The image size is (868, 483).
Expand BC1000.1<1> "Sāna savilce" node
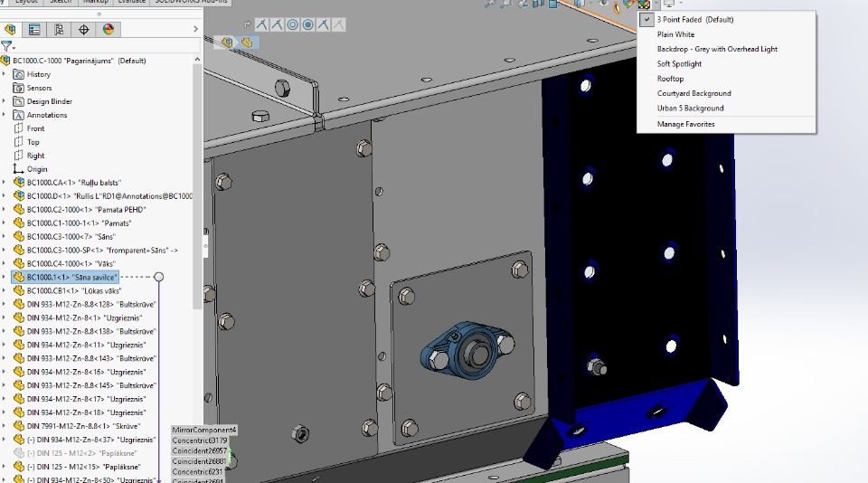(x=4, y=277)
